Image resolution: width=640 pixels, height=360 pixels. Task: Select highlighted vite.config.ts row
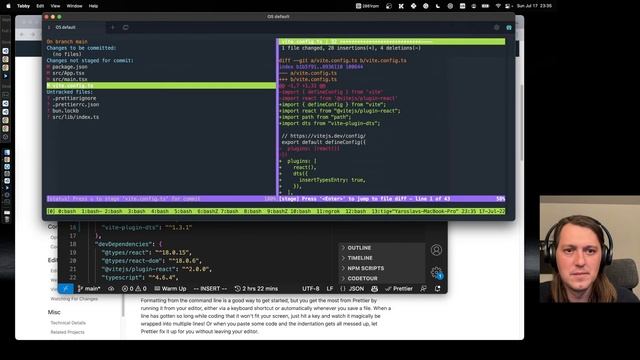(x=161, y=86)
